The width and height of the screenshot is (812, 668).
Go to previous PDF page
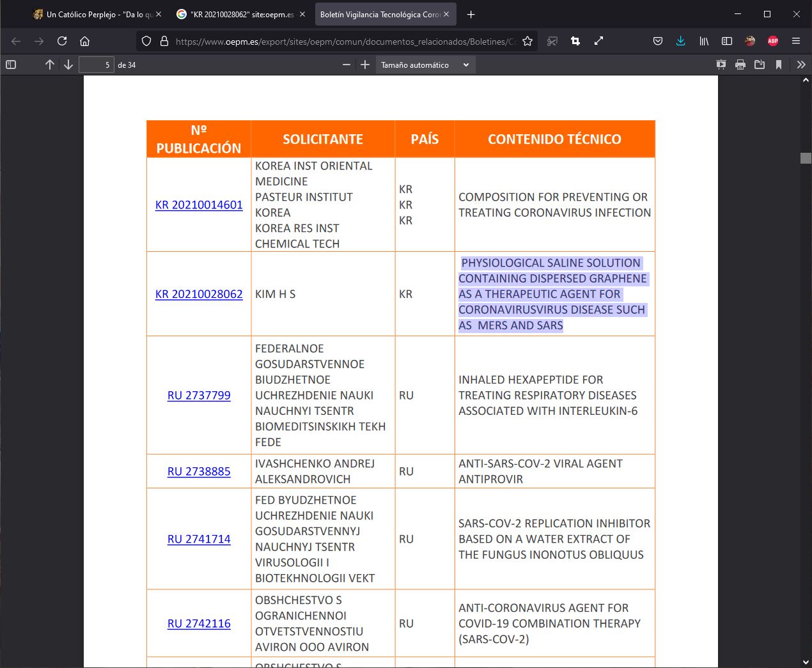pos(50,65)
